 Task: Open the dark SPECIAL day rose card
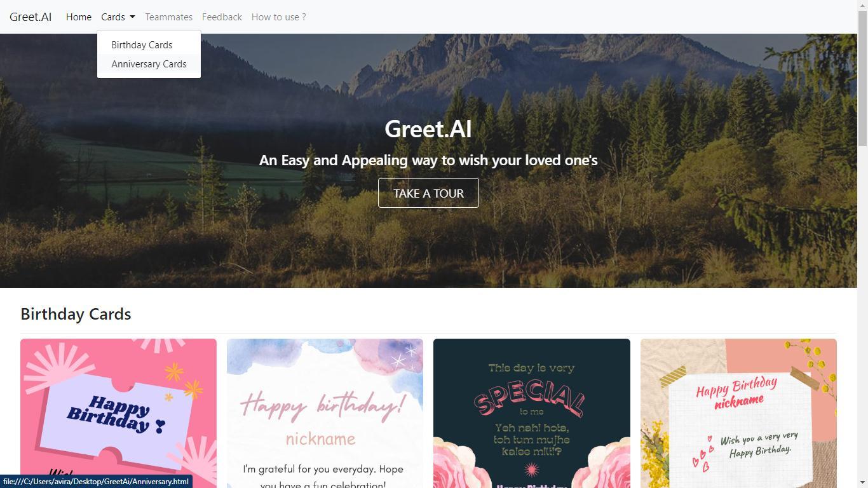[x=532, y=413]
